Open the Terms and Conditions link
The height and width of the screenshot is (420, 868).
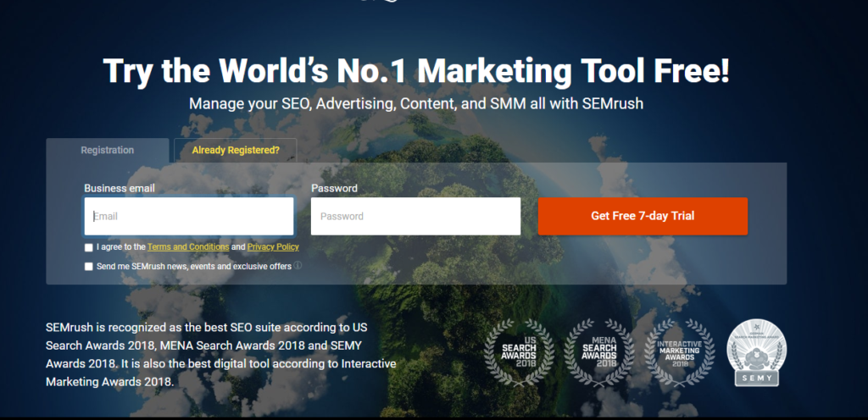[188, 247]
